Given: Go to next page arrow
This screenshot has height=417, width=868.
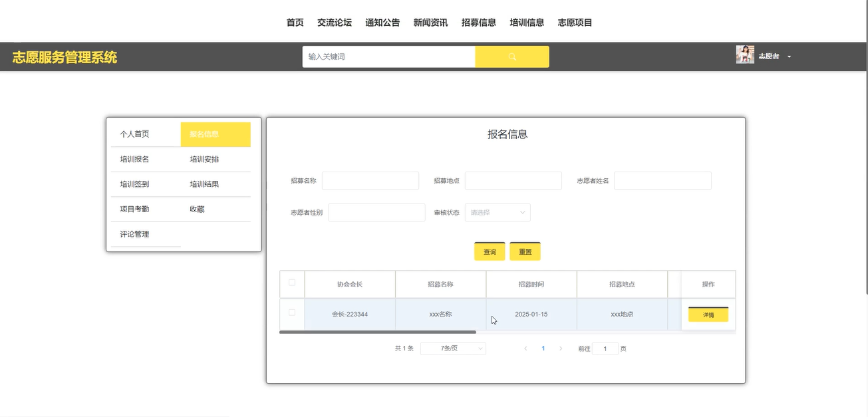Looking at the screenshot, I should click(561, 348).
